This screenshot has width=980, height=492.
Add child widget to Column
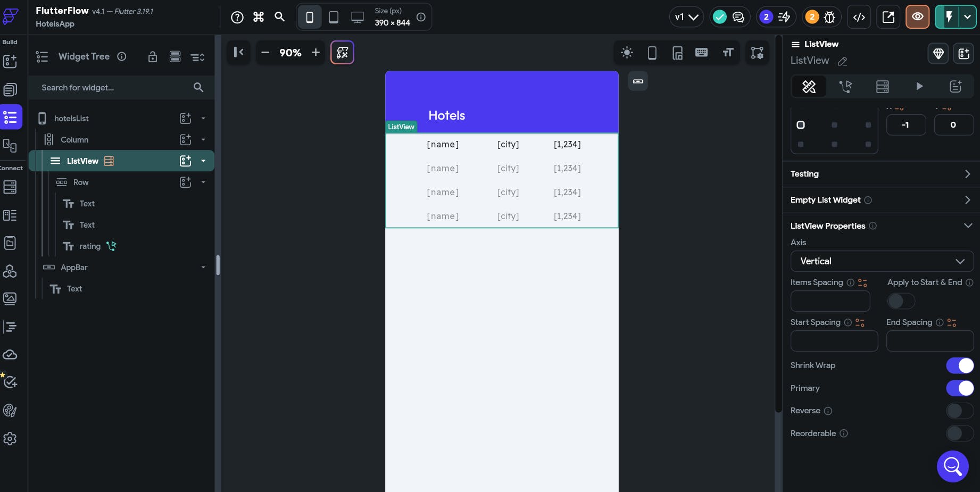pyautogui.click(x=185, y=139)
